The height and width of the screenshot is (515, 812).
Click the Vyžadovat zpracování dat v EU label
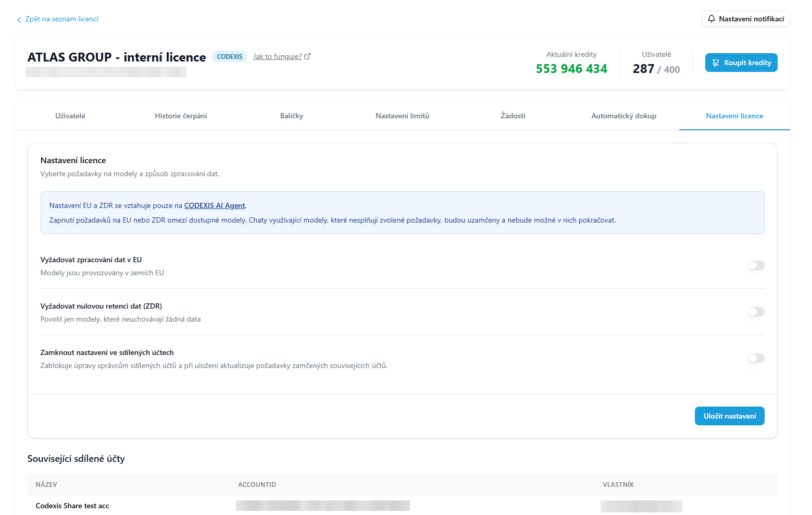[x=91, y=260]
